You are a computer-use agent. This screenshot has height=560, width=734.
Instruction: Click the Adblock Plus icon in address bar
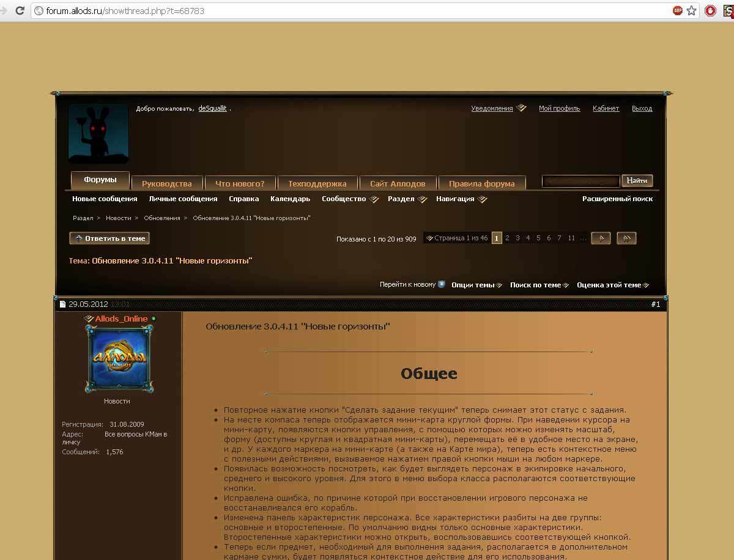coord(678,10)
